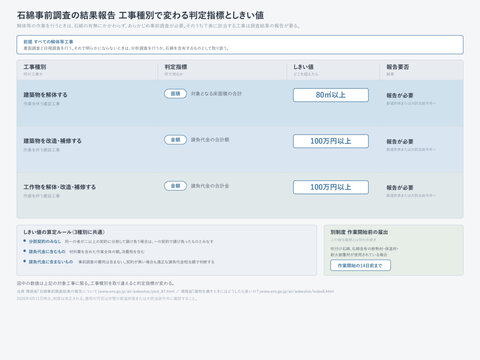Click the 金額 badge in the 改造・補修 row
Viewport: 480px width, 360px height.
click(175, 140)
